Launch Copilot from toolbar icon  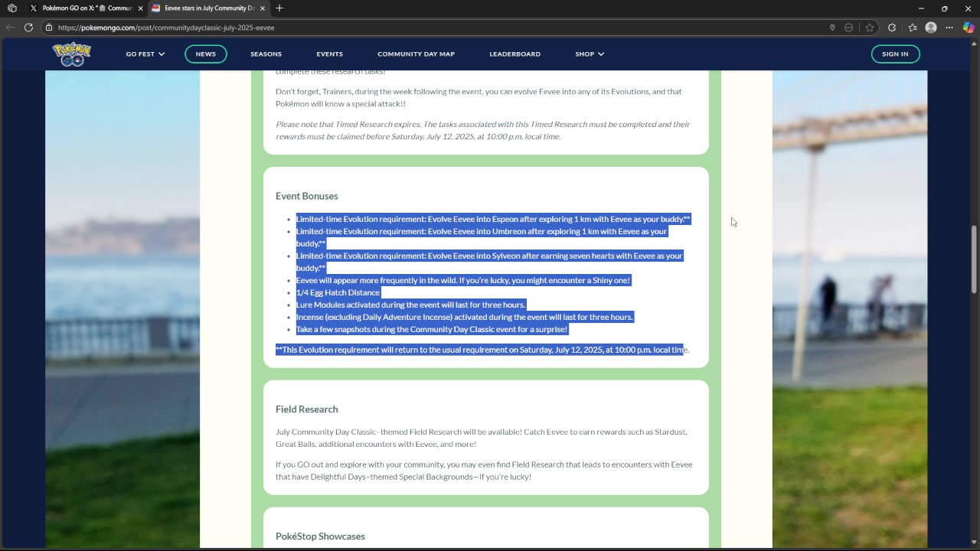(x=969, y=28)
